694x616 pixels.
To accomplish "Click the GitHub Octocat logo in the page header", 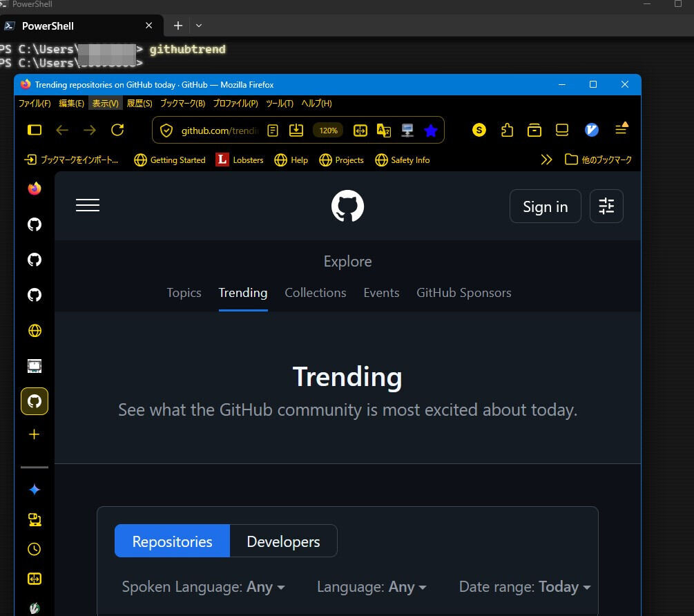I will point(347,206).
